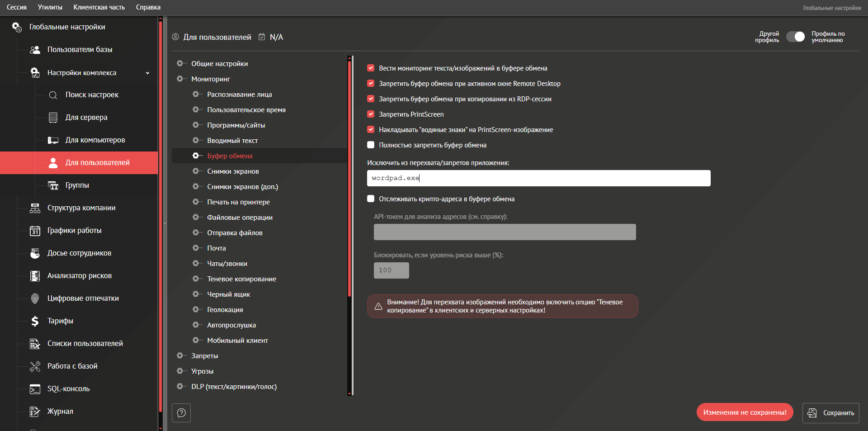The image size is (868, 431).
Task: Open the Тарифы dollar icon item
Action: [35, 321]
